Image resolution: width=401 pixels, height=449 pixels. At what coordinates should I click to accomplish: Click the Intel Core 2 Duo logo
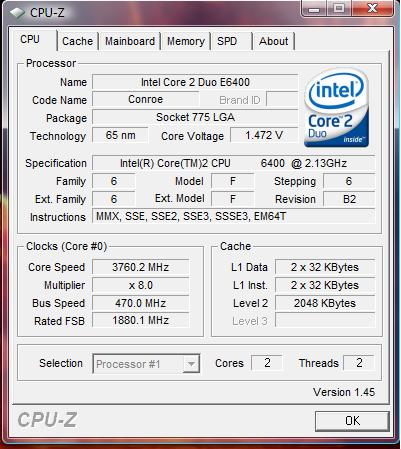tap(336, 107)
